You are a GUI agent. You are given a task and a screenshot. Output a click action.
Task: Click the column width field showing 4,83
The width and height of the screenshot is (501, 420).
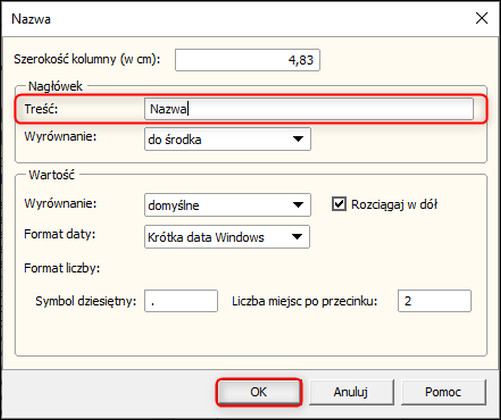(x=247, y=60)
